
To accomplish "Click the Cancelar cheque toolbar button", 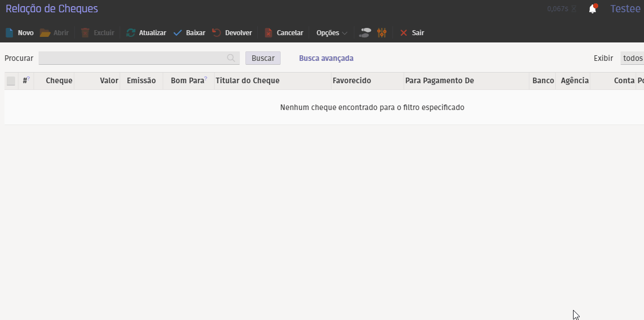I will [x=283, y=33].
